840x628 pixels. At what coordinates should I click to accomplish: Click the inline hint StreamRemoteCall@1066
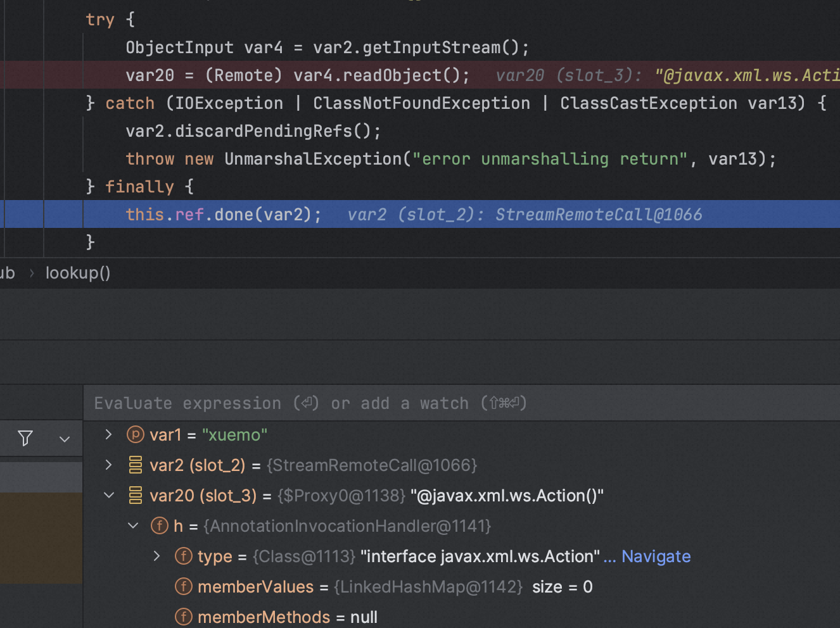(599, 215)
